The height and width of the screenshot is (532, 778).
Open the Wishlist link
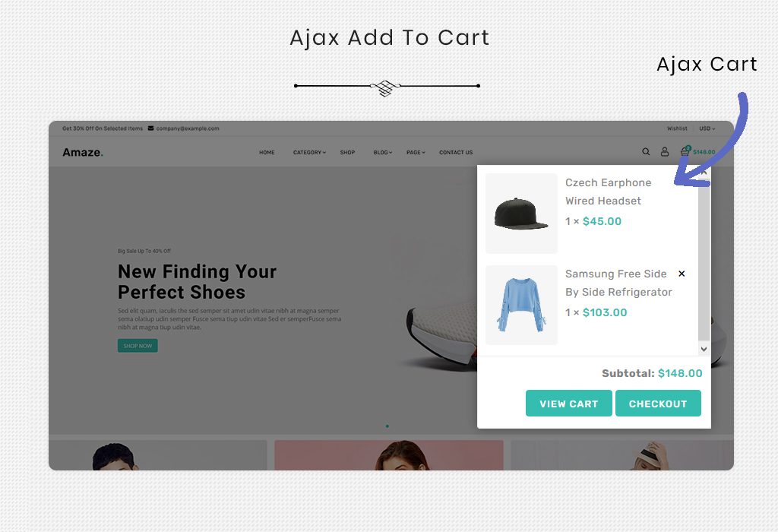pos(677,128)
